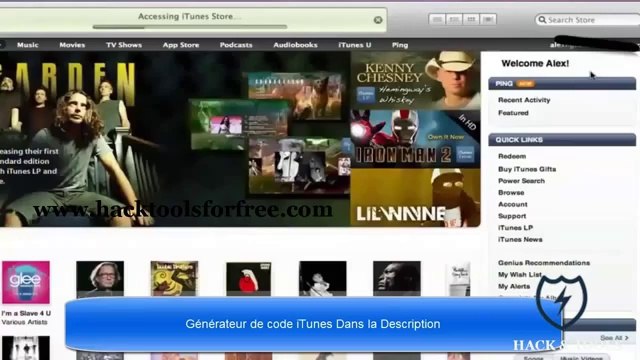640x360 pixels.
Task: Open Ping Featured link
Action: (513, 113)
